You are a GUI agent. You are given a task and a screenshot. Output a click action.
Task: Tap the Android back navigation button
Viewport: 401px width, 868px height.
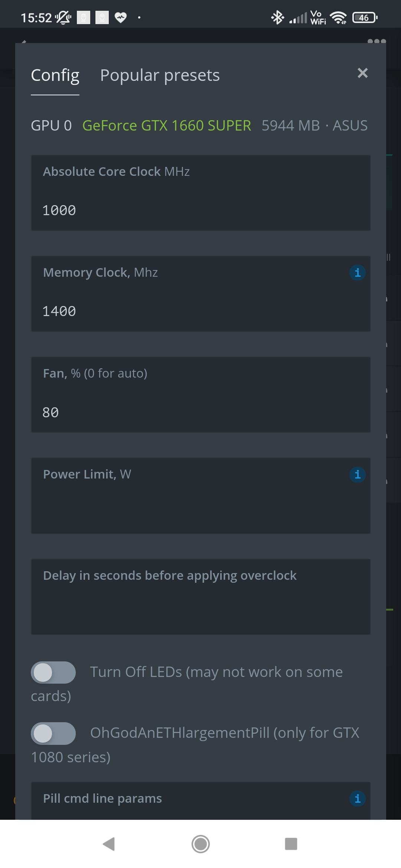(109, 844)
